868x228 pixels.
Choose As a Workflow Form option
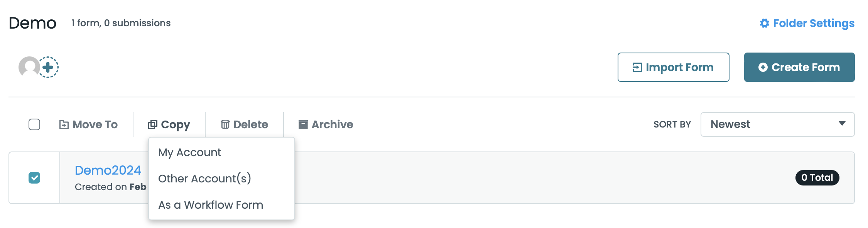(211, 204)
